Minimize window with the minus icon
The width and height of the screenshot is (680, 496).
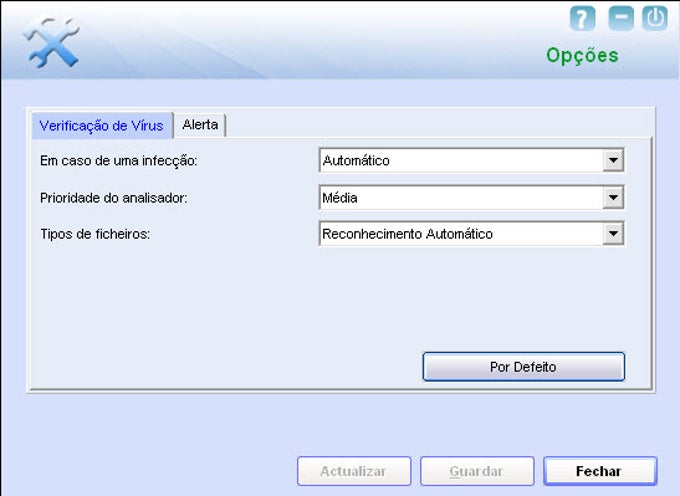coord(621,18)
